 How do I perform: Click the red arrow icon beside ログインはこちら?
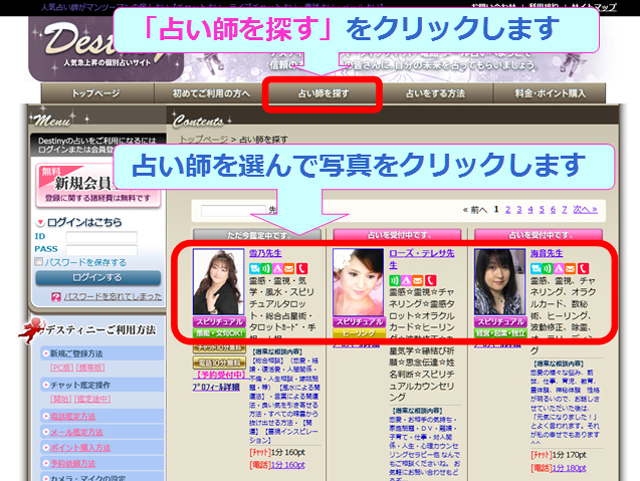pyautogui.click(x=40, y=223)
